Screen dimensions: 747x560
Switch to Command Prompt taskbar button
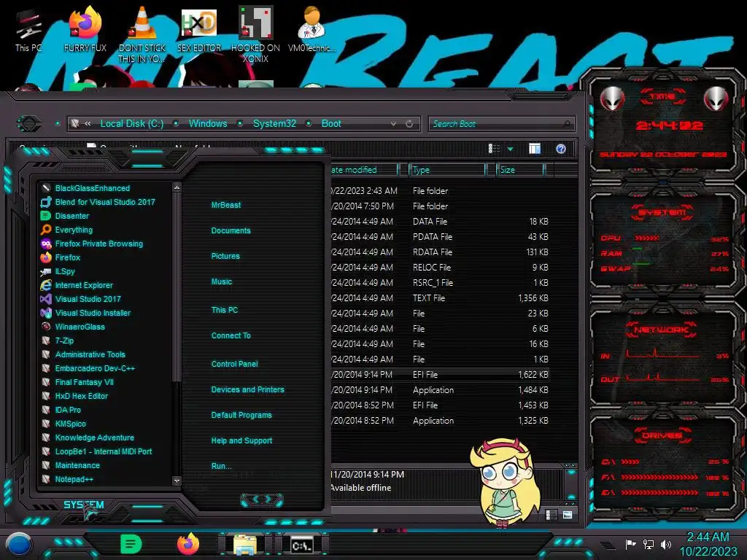tap(303, 544)
